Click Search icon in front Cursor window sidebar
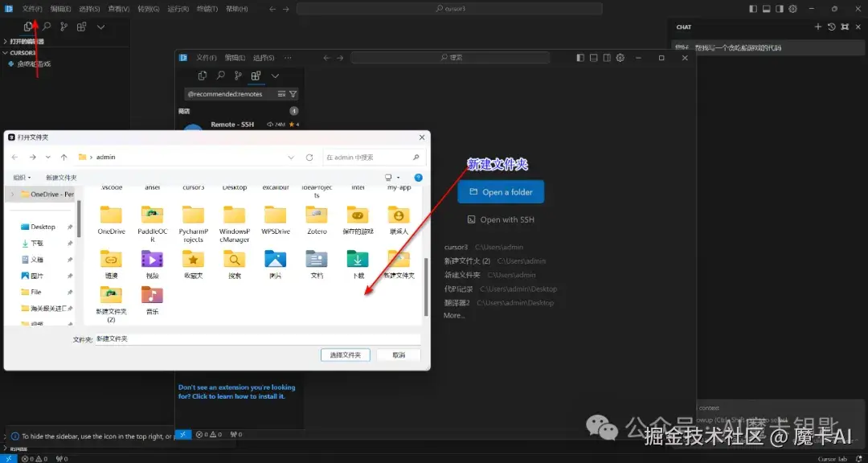Viewport: 868px width, 463px height. coord(220,76)
